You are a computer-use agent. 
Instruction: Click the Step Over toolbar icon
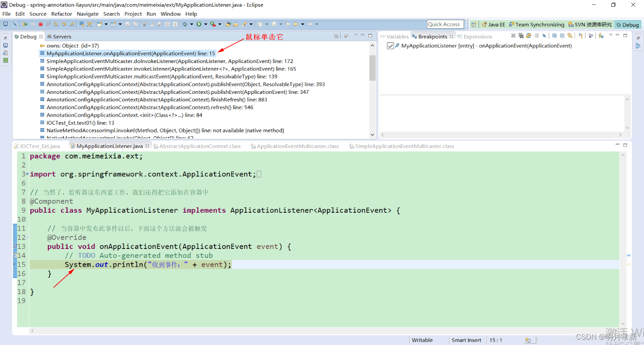(64, 24)
